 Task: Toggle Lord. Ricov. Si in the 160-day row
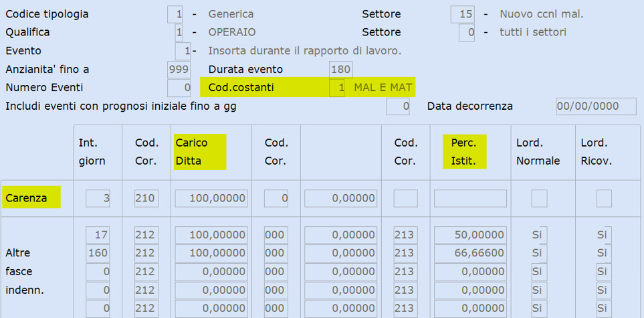[x=604, y=253]
